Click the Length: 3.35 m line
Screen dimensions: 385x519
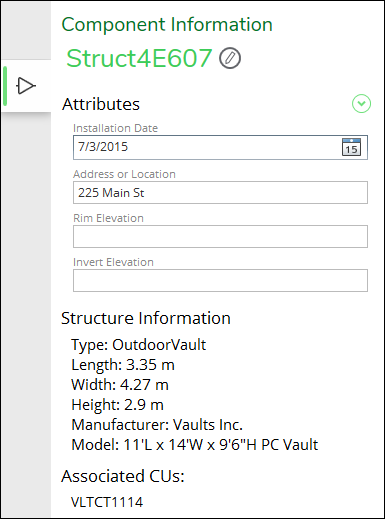123,365
